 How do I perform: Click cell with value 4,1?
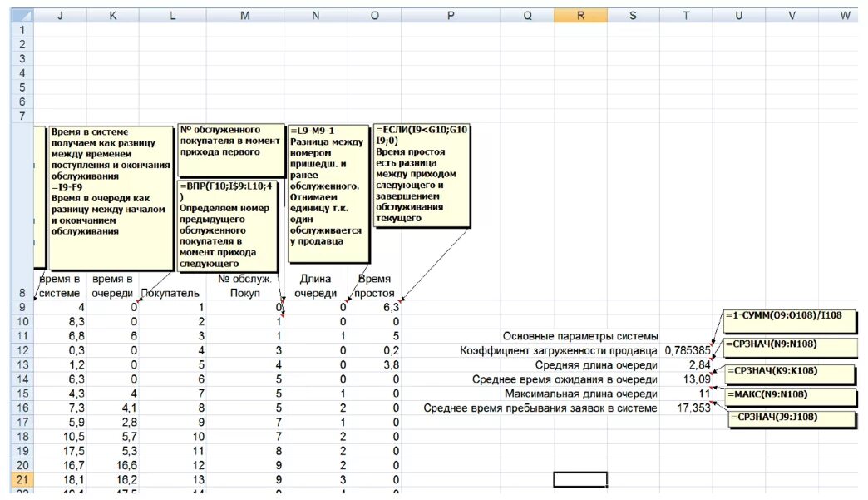tap(113, 408)
